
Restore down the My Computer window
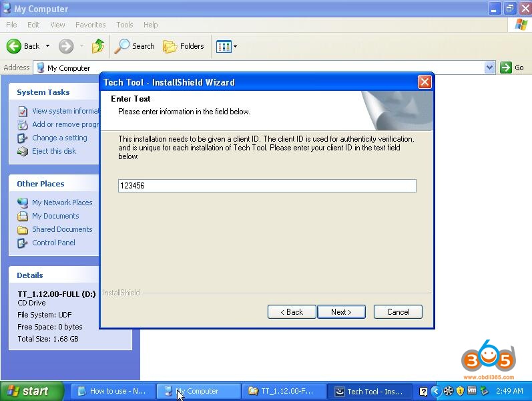point(509,9)
